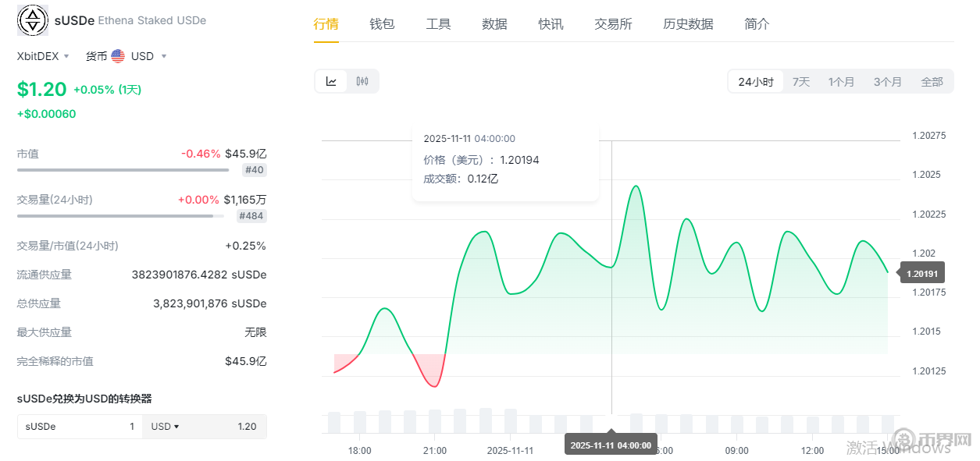This screenshot has width=980, height=461.
Task: Click the sUSDe coin logo icon
Action: pos(33,20)
